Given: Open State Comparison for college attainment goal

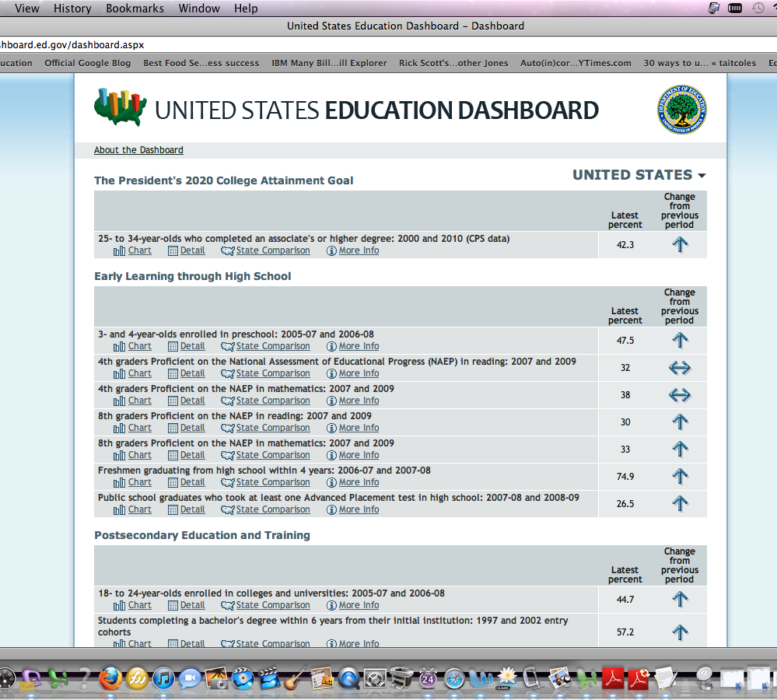Looking at the screenshot, I should click(272, 250).
